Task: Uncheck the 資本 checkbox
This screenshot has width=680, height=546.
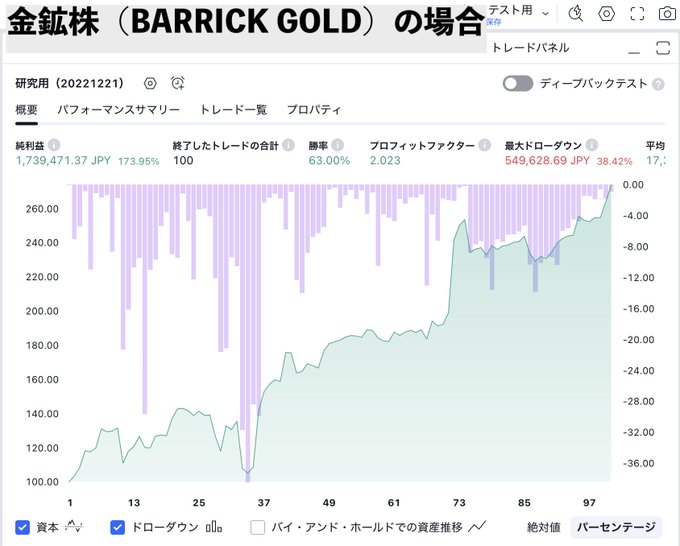Action: (23, 528)
